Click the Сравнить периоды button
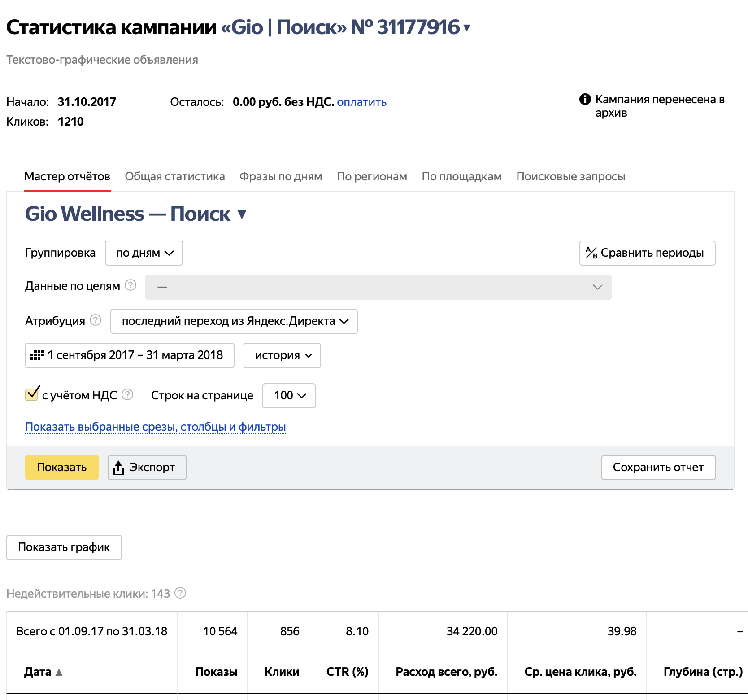748x700 pixels. coord(647,253)
